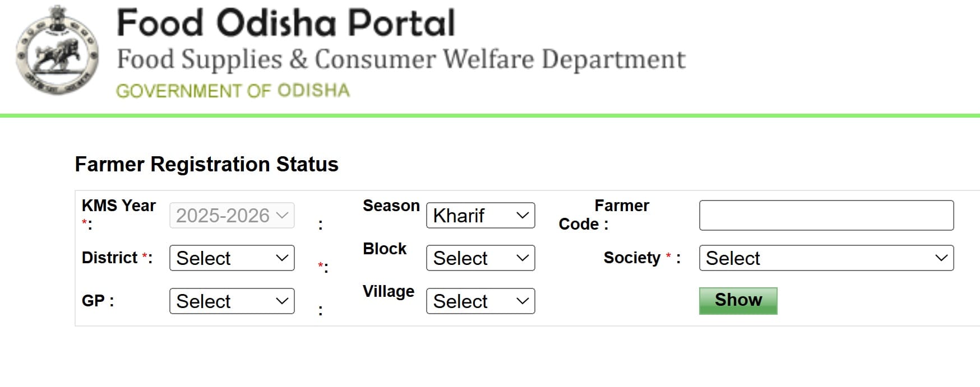980x387 pixels.
Task: Click the GP dropdown arrow
Action: [282, 301]
